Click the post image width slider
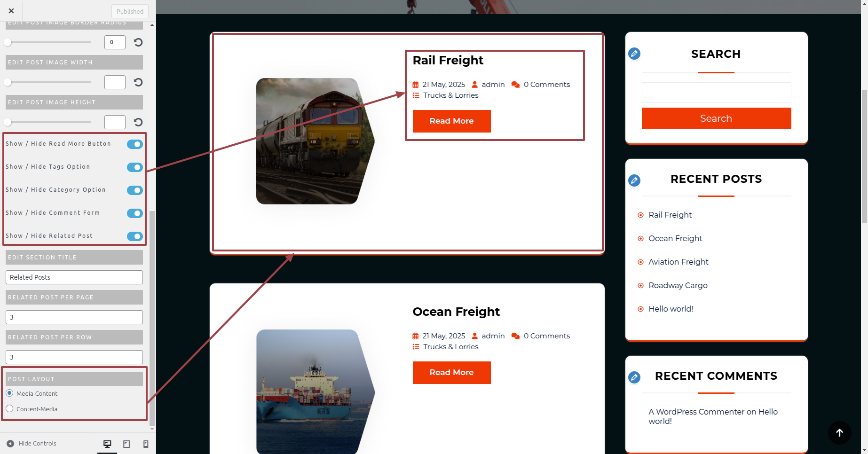The height and width of the screenshot is (454, 868). coord(49,82)
